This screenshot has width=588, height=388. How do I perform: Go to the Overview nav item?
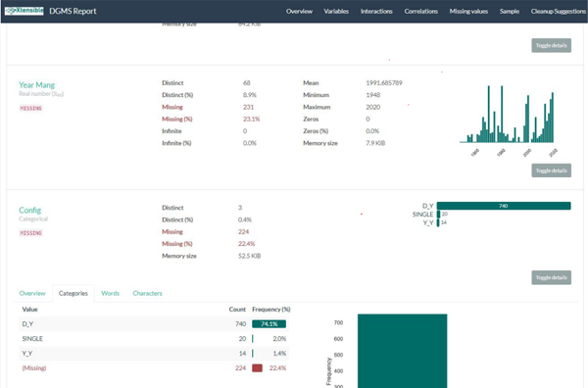[299, 11]
